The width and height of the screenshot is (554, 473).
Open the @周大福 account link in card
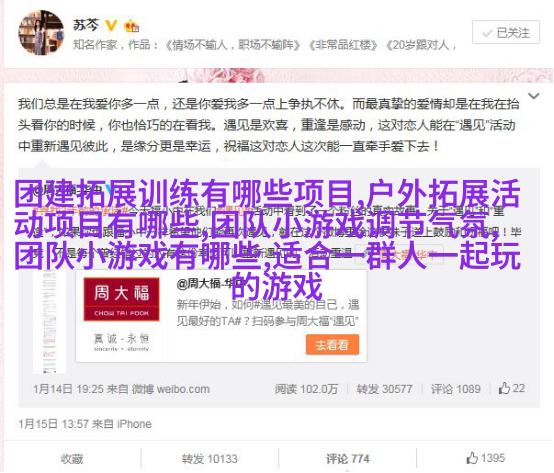pyautogui.click(x=210, y=283)
